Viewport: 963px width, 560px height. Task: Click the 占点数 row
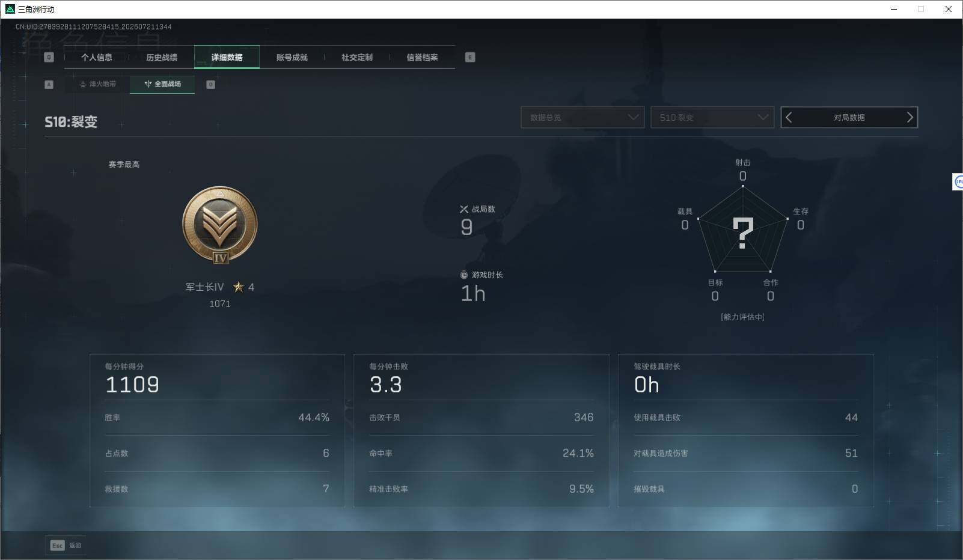[x=217, y=453]
